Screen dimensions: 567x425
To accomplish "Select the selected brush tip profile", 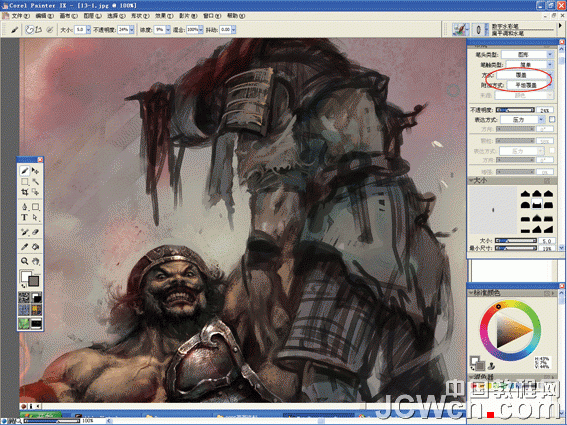I will (537, 205).
